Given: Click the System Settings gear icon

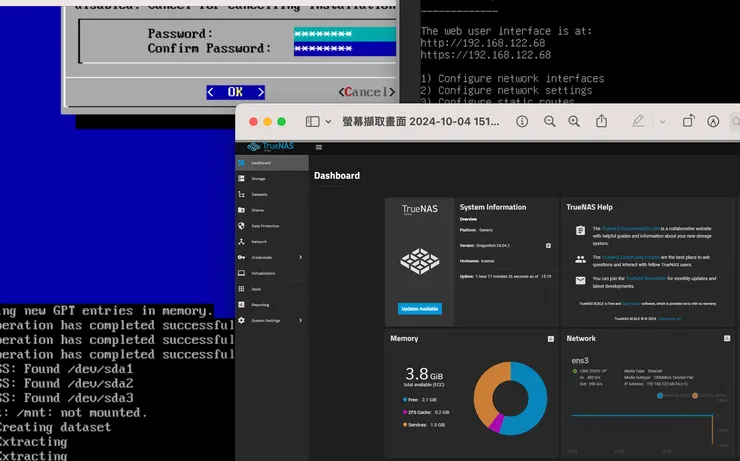Looking at the screenshot, I should [x=242, y=320].
